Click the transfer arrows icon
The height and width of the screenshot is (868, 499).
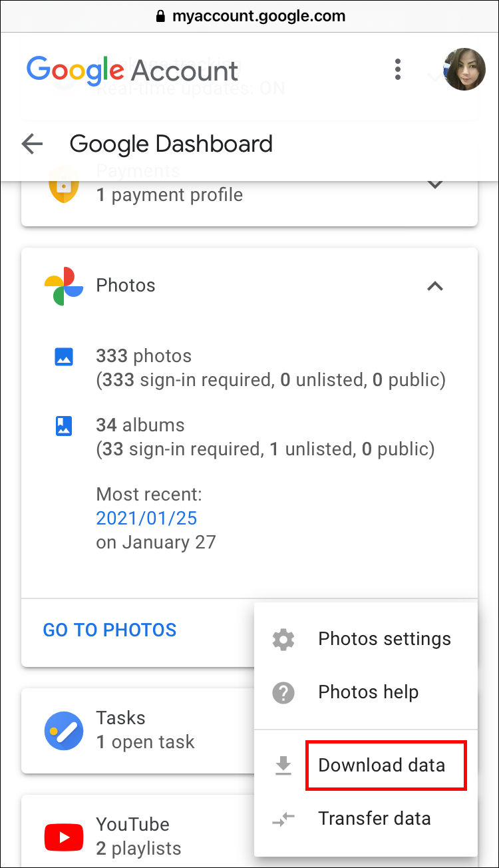coord(284,819)
